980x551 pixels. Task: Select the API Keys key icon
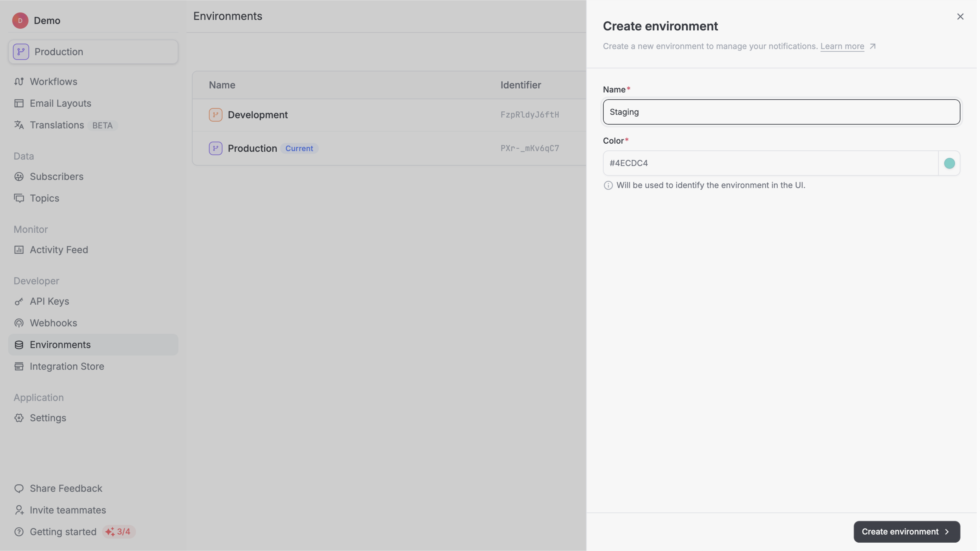tap(19, 301)
